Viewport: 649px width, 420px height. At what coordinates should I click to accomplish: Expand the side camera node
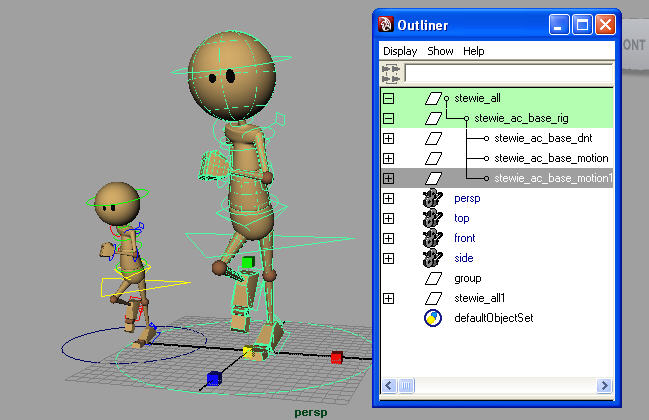(x=388, y=258)
